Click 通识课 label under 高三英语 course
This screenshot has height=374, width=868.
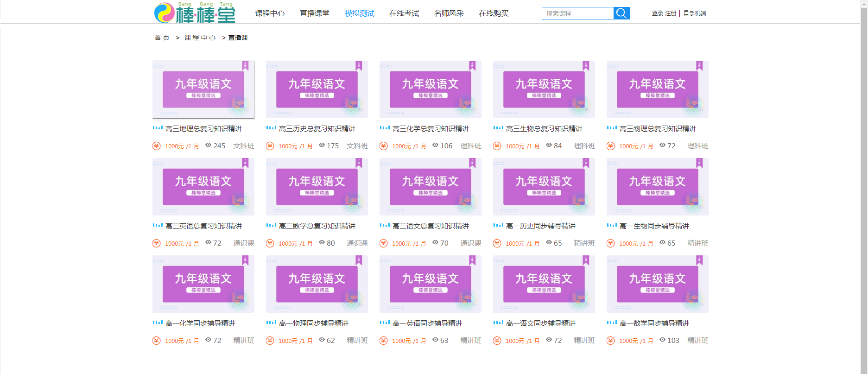pyautogui.click(x=244, y=243)
